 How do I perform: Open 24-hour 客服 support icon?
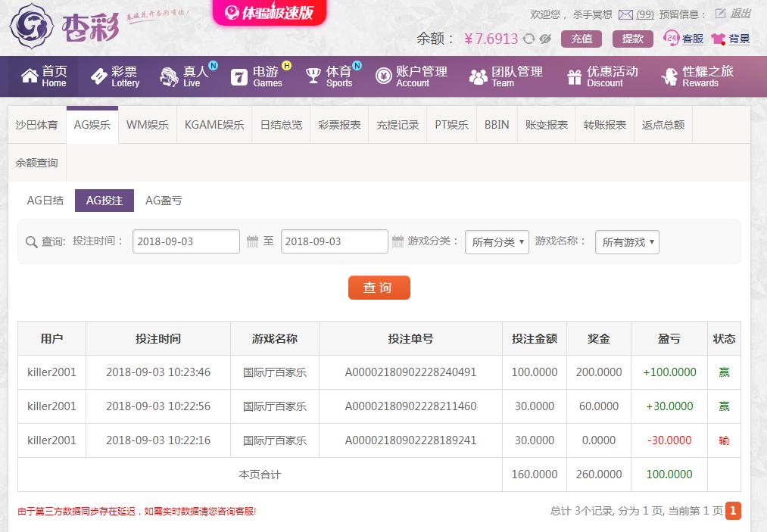(x=671, y=38)
